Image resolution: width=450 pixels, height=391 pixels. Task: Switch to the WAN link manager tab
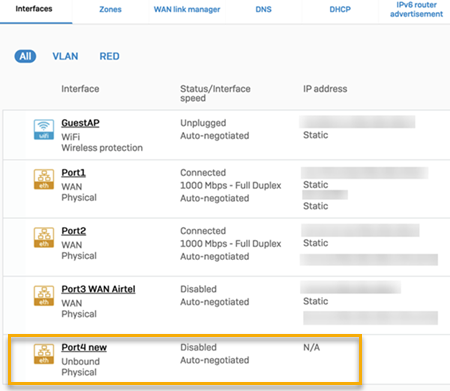187,9
